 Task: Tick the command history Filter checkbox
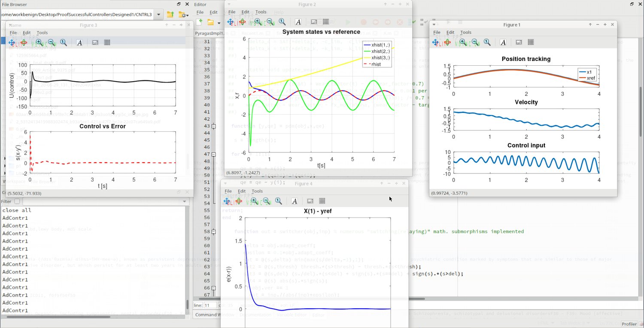click(17, 201)
